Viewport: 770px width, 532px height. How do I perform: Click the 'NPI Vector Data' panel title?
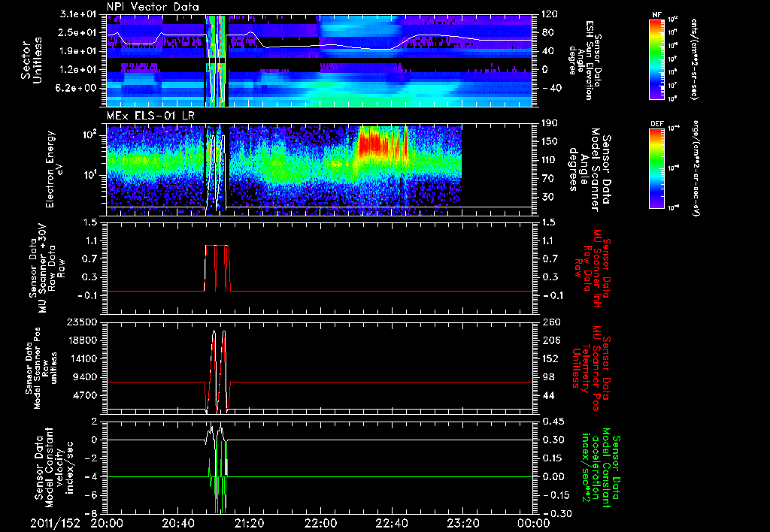point(153,7)
